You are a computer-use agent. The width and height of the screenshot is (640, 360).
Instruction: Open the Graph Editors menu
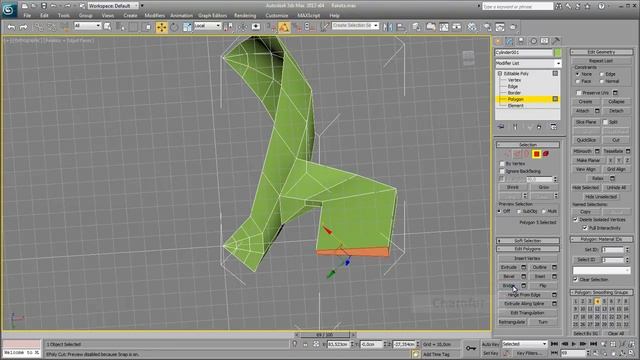pyautogui.click(x=212, y=16)
